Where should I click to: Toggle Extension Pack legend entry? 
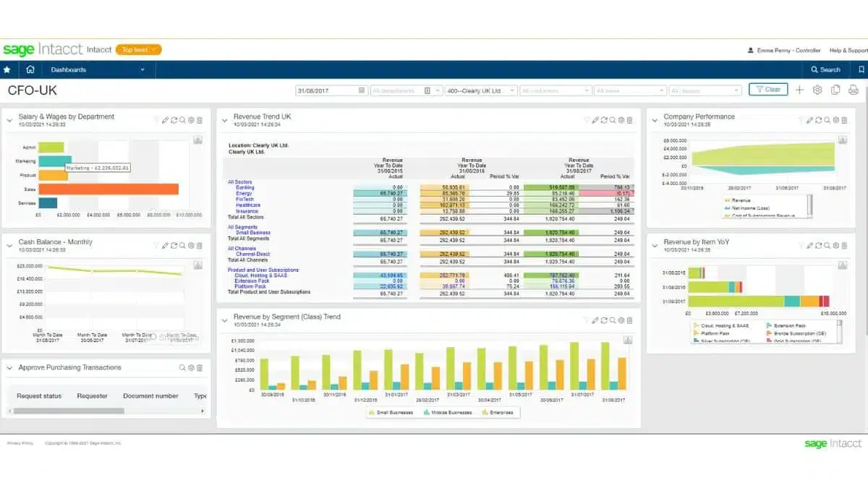point(786,326)
